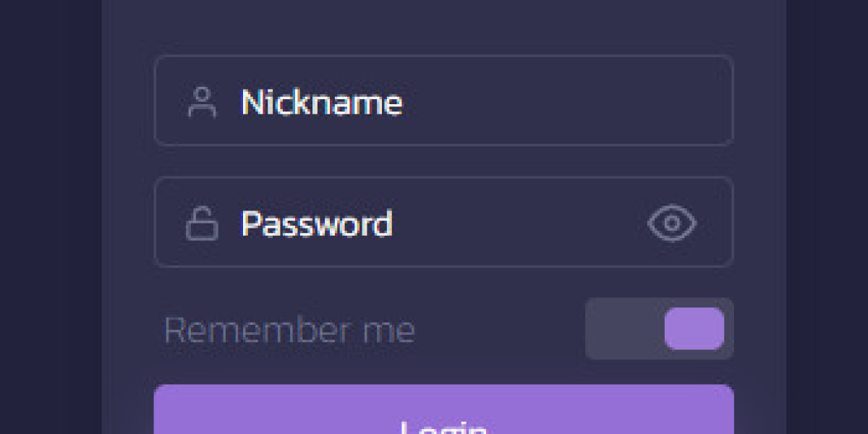
Task: Show password using the eye icon
Action: (672, 223)
